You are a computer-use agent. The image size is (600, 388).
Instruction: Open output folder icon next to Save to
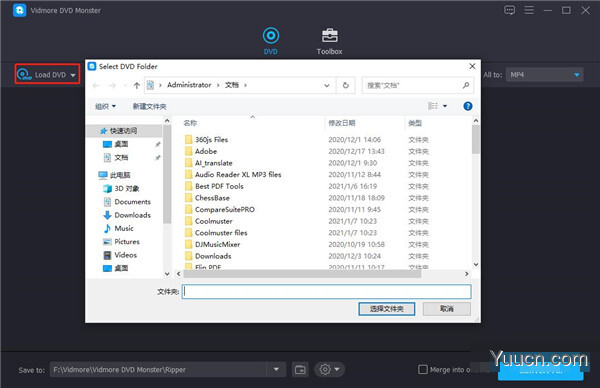[300, 370]
